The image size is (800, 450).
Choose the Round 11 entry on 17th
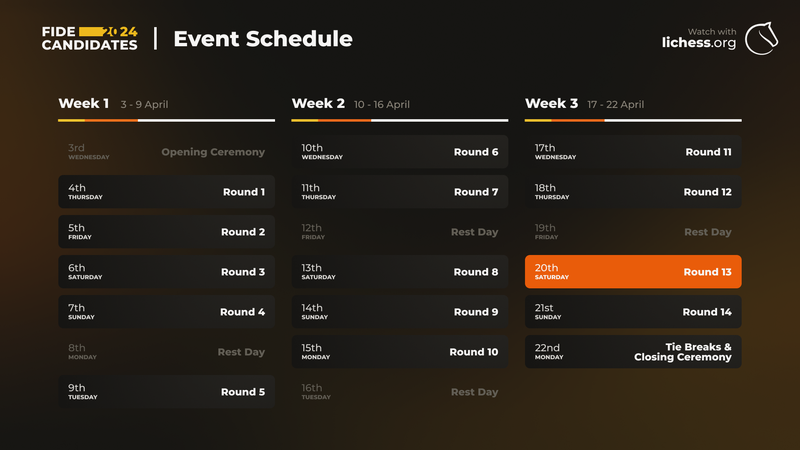(x=633, y=152)
